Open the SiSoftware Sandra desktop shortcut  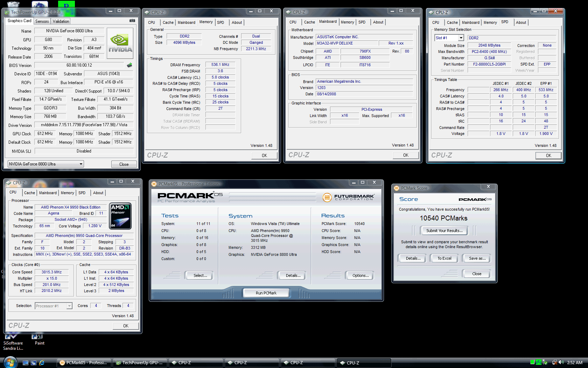[x=13, y=342]
